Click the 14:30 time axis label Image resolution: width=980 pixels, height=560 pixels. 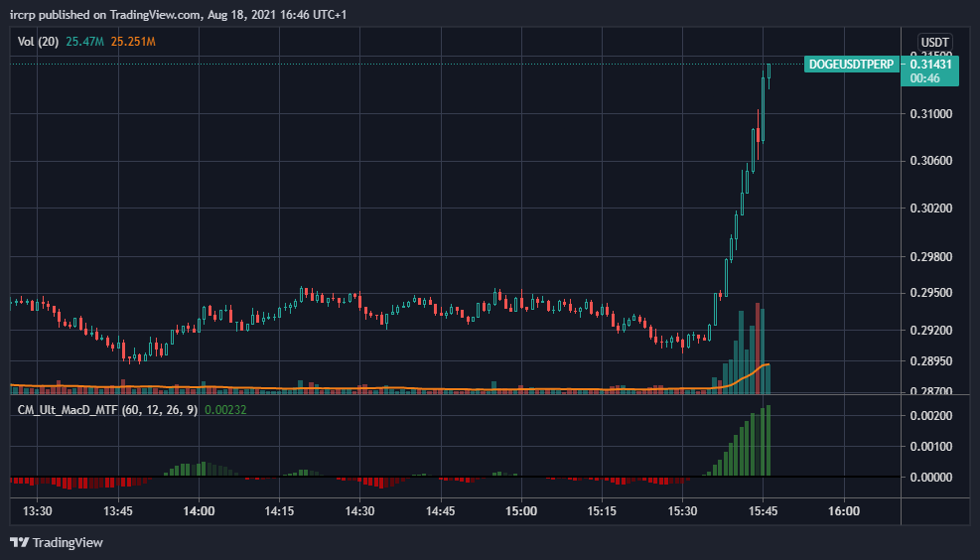(x=360, y=511)
